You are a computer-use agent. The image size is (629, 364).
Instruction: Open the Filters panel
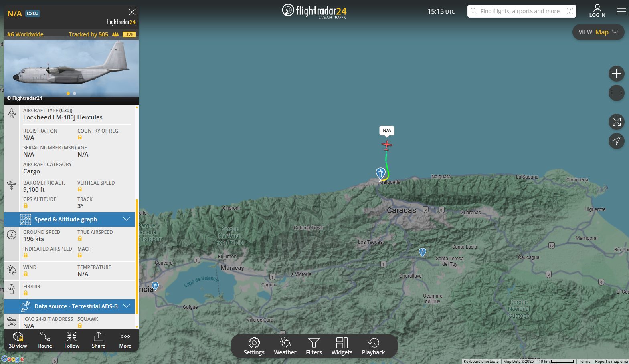click(314, 346)
